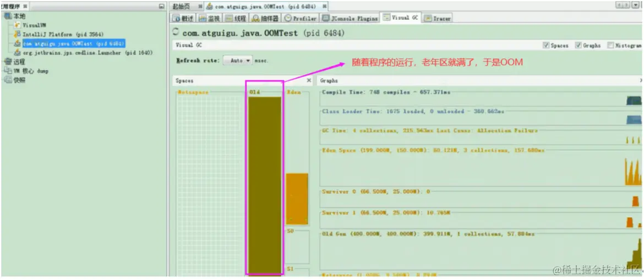Image resolution: width=644 pixels, height=279 pixels.
Task: Enable the Histogram checkbox
Action: point(610,45)
